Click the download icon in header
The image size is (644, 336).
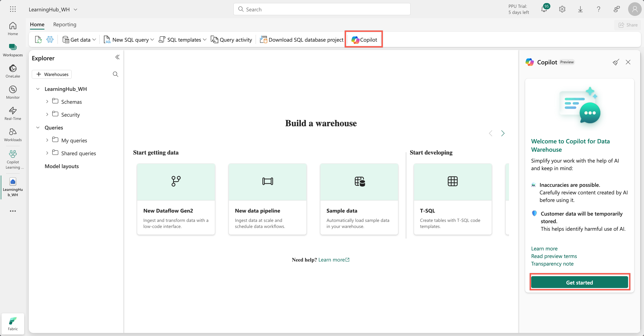(580, 9)
